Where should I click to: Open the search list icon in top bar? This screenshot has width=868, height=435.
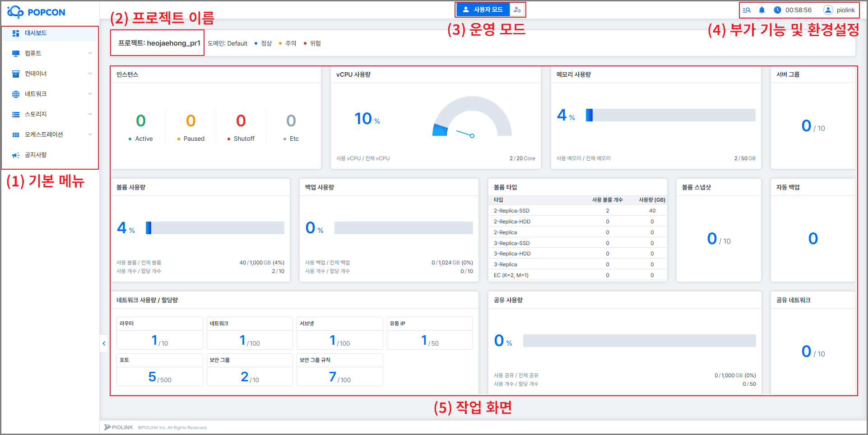point(747,10)
